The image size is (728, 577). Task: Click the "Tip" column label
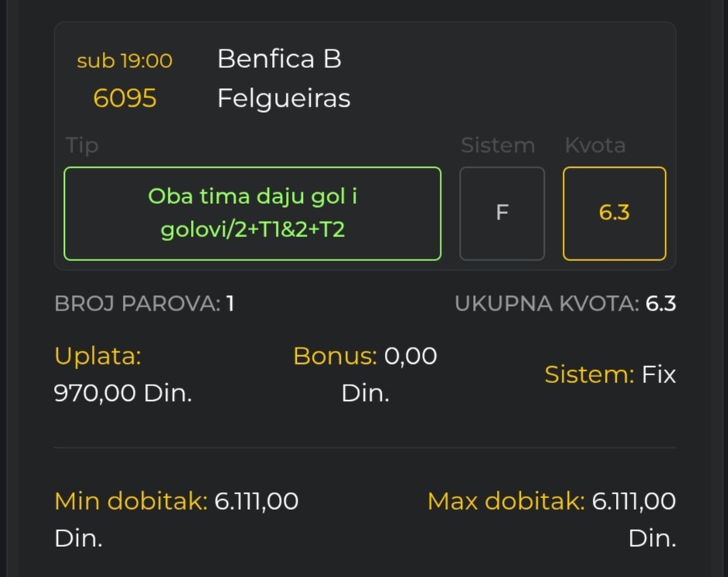point(83,145)
